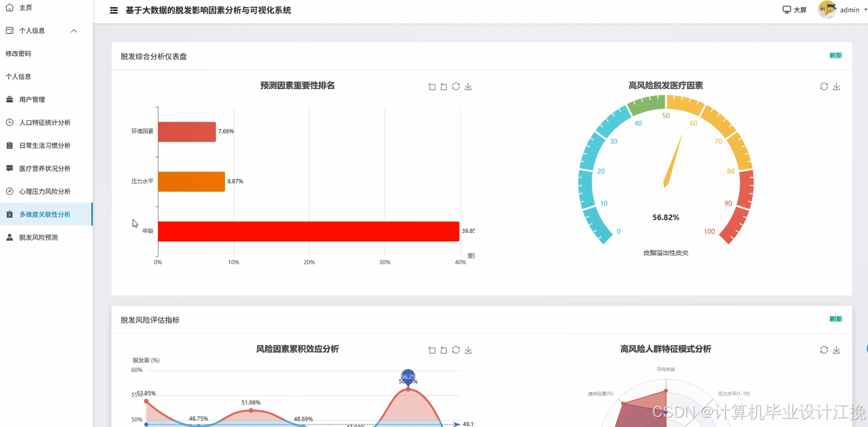Go to 人口特征统计分析 page
The width and height of the screenshot is (868, 427).
tap(45, 122)
